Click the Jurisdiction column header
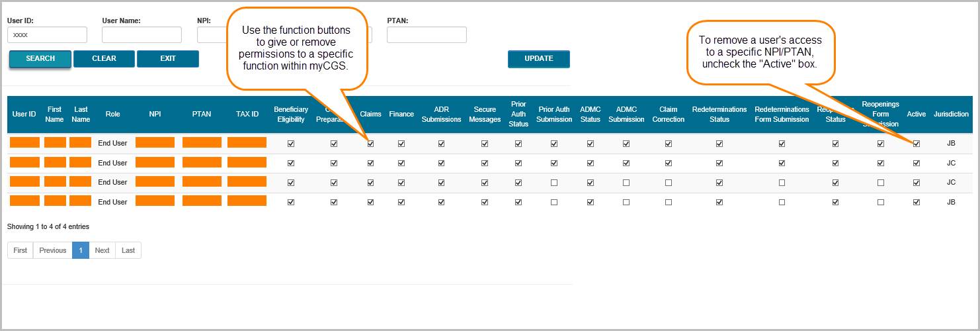This screenshot has height=331, width=980. 950,115
